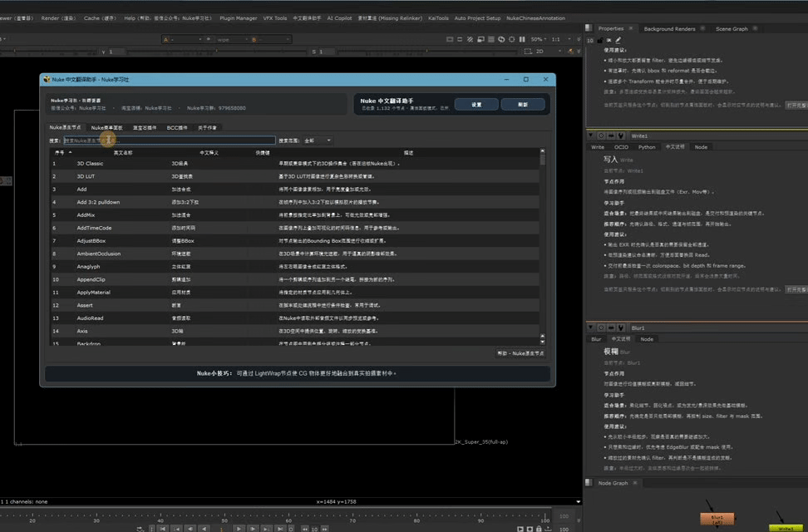
Task: Click the 刷新 refresh button in dialog
Action: pos(523,105)
